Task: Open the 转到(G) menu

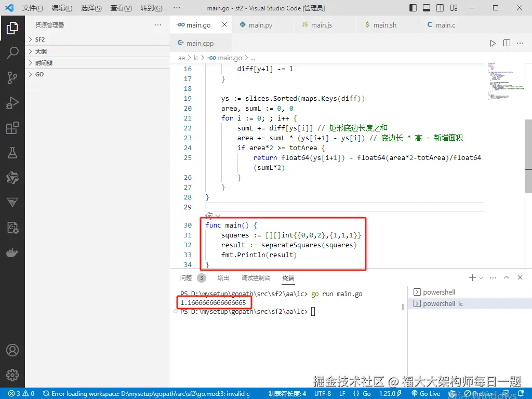Action: [x=151, y=8]
